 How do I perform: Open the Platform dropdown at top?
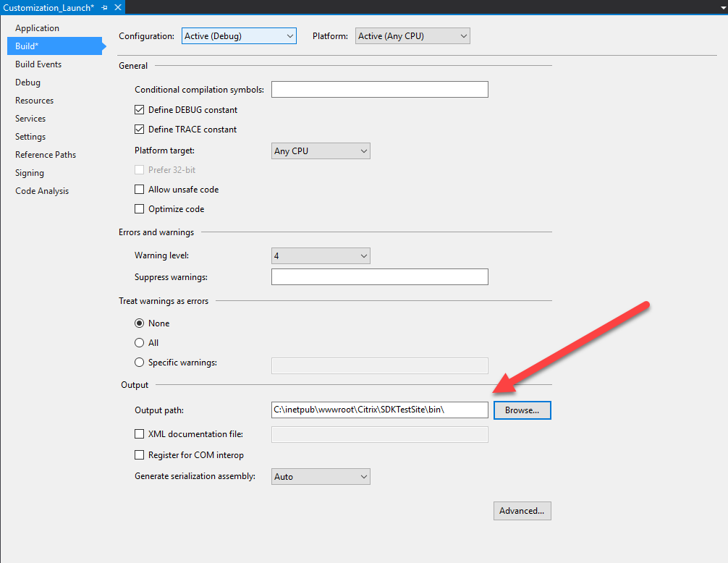(412, 36)
